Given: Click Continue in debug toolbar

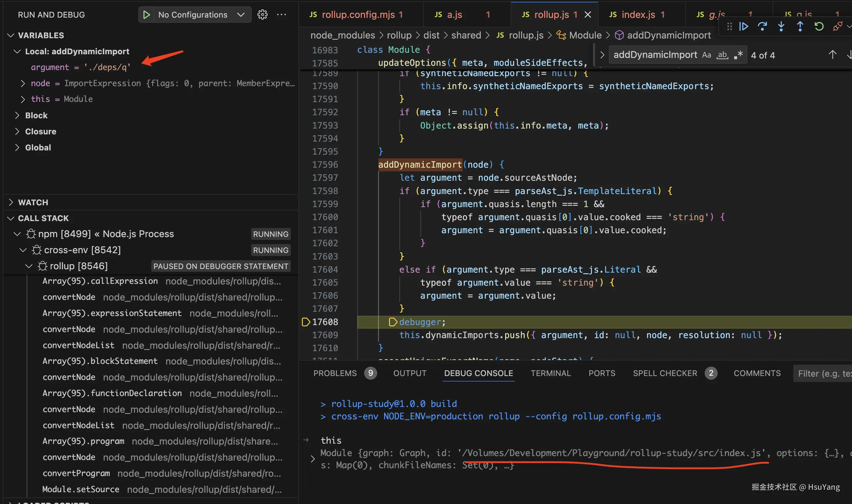Looking at the screenshot, I should (x=744, y=26).
